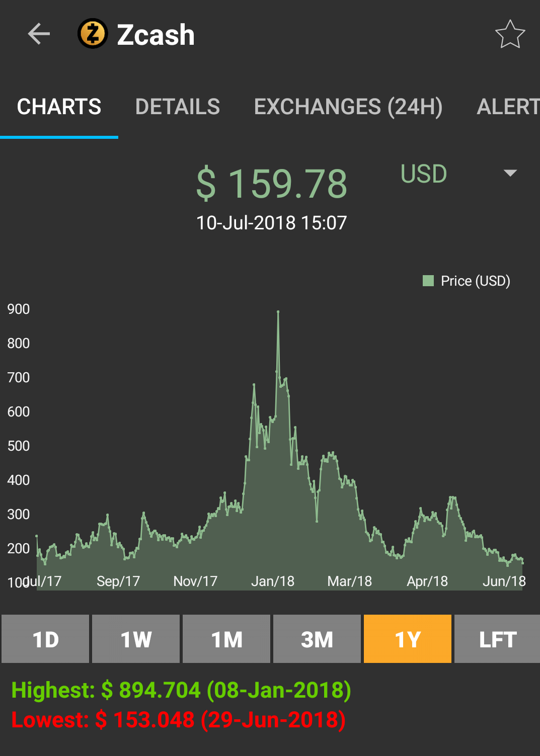Choose the 3M chart range
The height and width of the screenshot is (756, 540).
click(x=317, y=639)
